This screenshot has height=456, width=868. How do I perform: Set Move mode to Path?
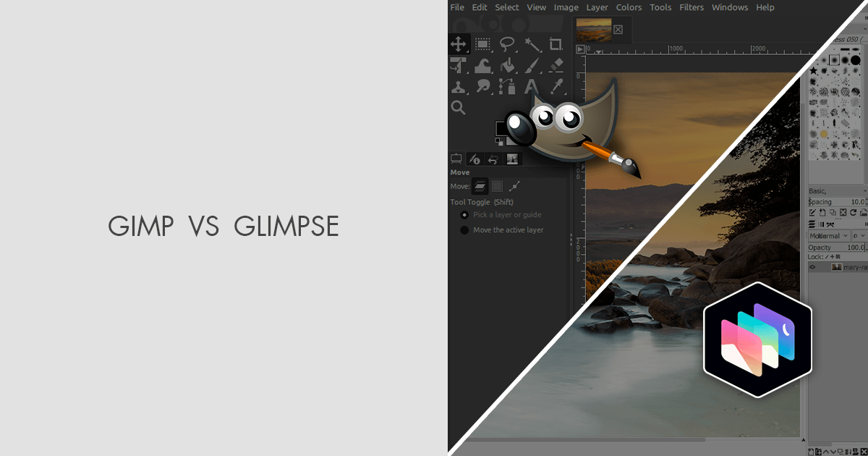(x=514, y=187)
